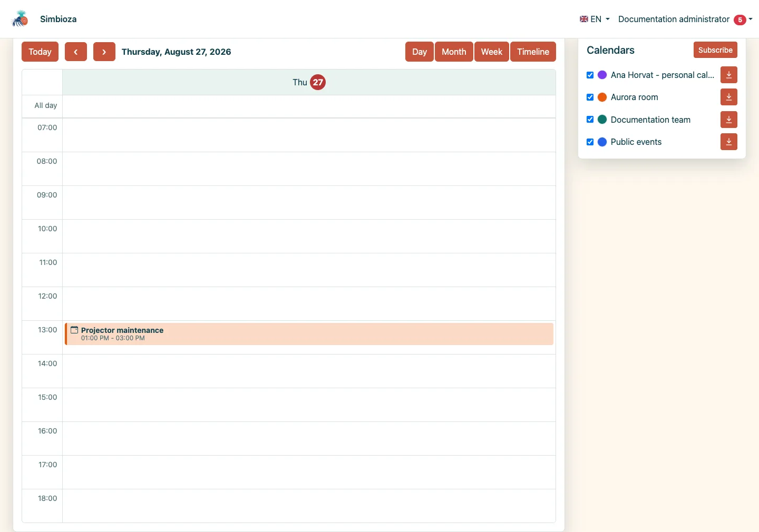Uncheck the Public events checkbox
The width and height of the screenshot is (759, 532).
pos(590,142)
